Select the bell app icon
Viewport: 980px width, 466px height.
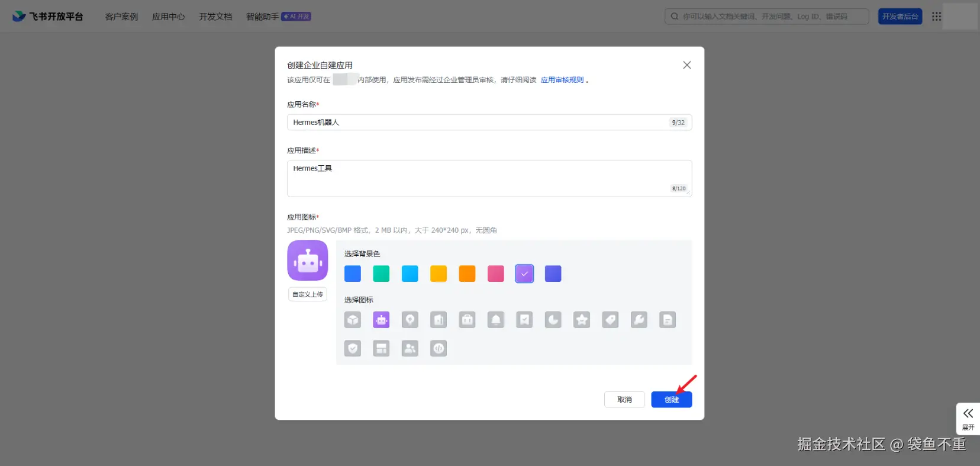(x=496, y=320)
